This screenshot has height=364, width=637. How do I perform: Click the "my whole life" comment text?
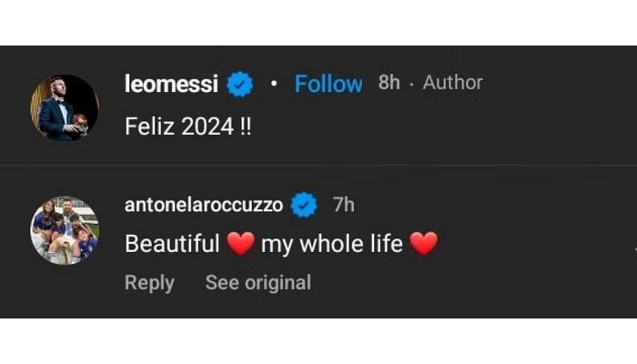pyautogui.click(x=331, y=244)
